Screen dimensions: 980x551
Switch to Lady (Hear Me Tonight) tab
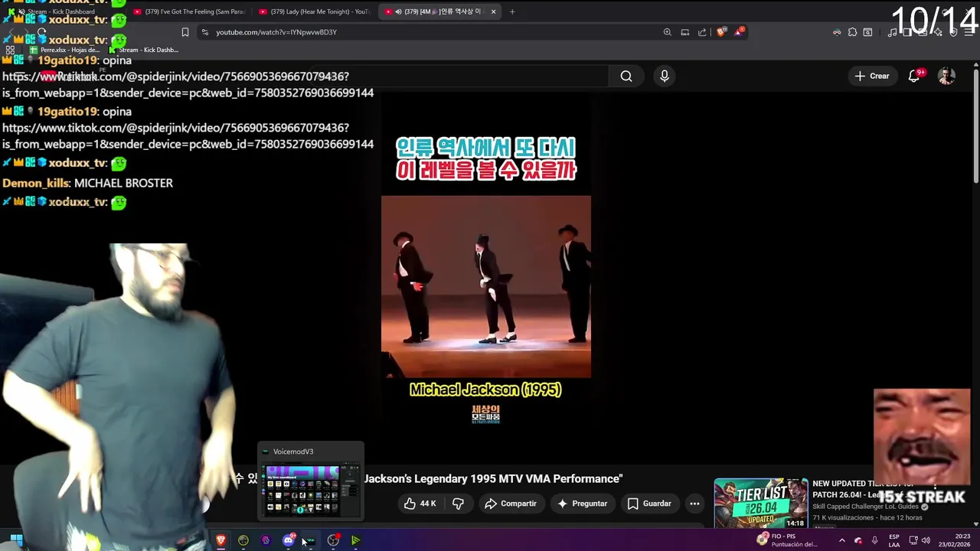click(315, 11)
